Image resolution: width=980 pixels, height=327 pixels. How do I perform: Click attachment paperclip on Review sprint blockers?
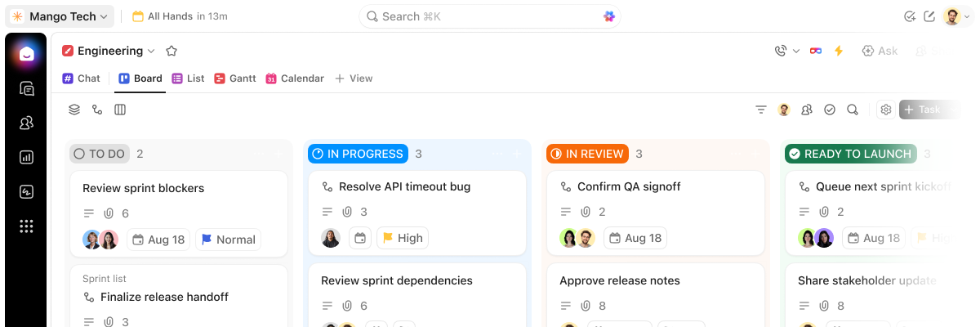tap(109, 213)
